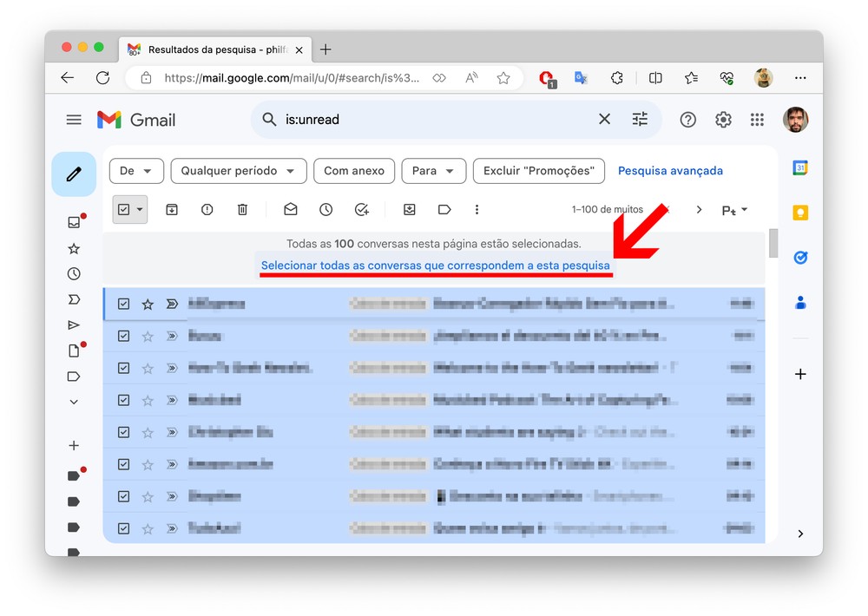Open input tools language dropdown

coord(734,210)
